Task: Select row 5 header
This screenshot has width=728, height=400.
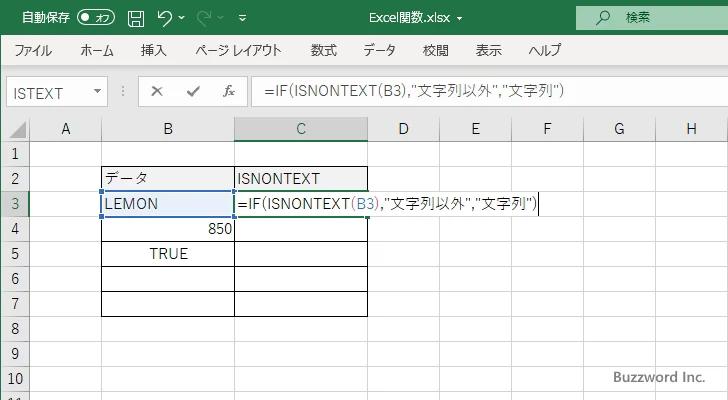Action: point(15,254)
